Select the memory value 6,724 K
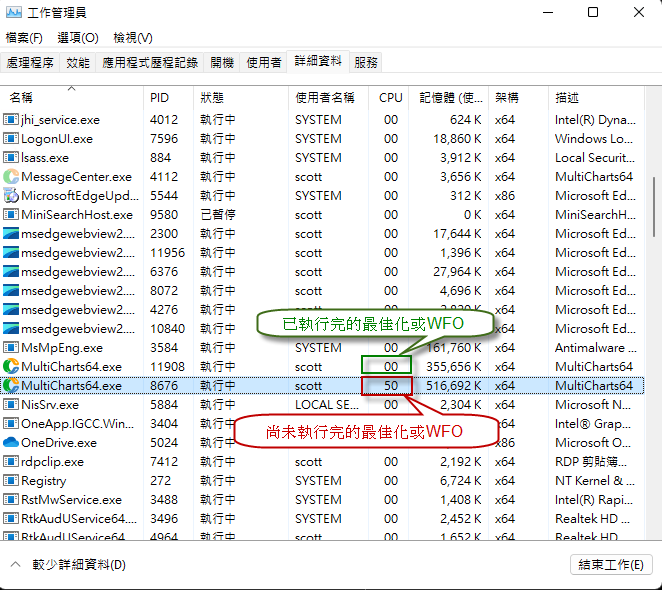Viewport: 662px width, 590px height. (x=461, y=481)
